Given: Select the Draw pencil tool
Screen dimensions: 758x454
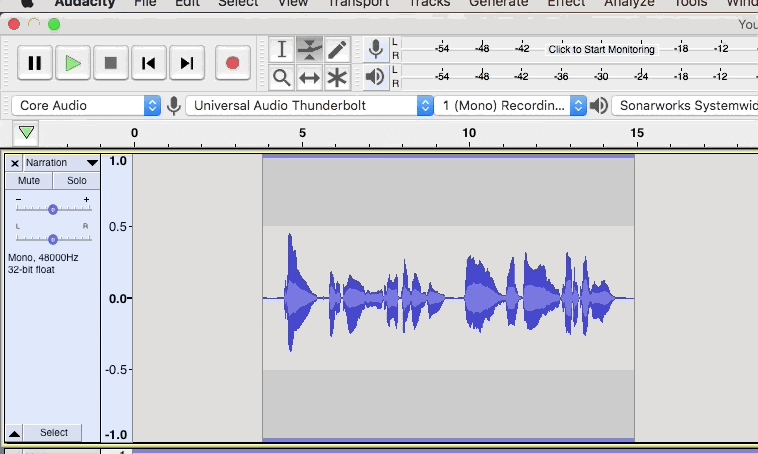Looking at the screenshot, I should (x=338, y=49).
